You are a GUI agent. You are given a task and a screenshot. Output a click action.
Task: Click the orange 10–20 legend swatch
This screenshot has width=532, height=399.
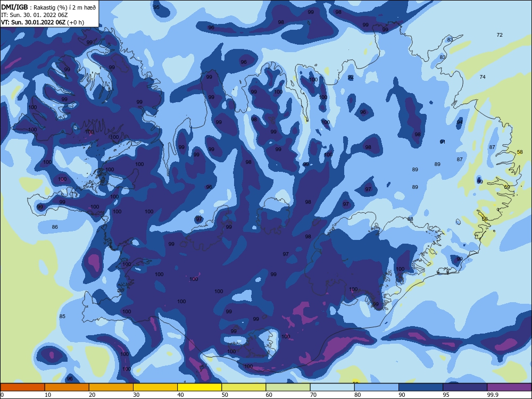(67, 387)
